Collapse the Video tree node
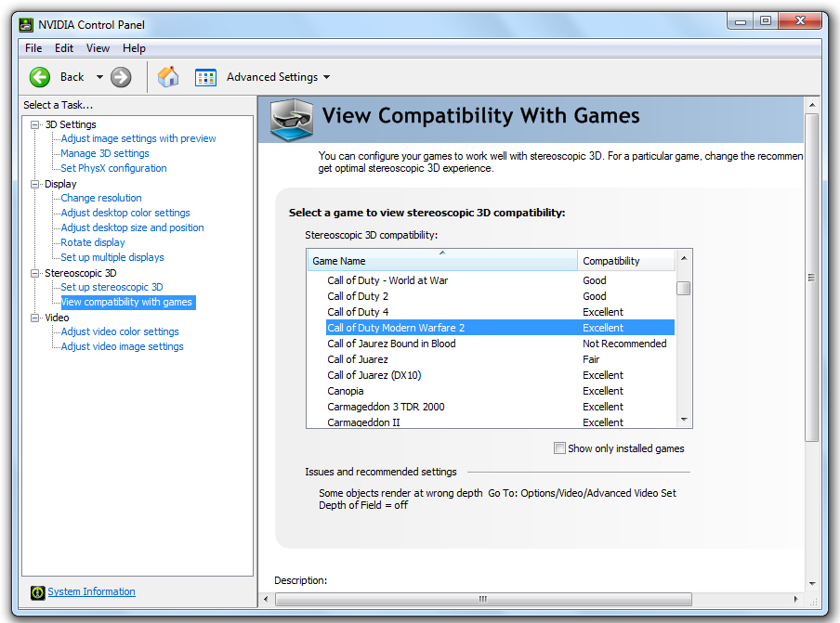Screen dimensions: 840x623 tap(35, 318)
